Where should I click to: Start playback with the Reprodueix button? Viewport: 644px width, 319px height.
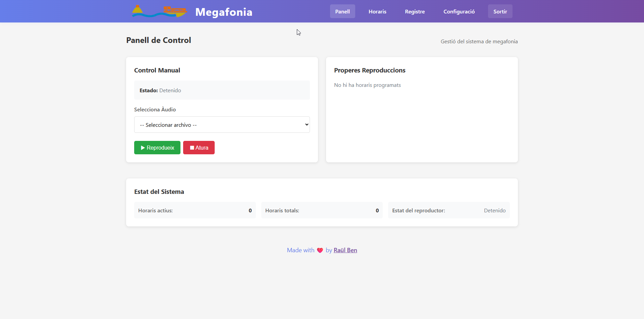pyautogui.click(x=157, y=148)
